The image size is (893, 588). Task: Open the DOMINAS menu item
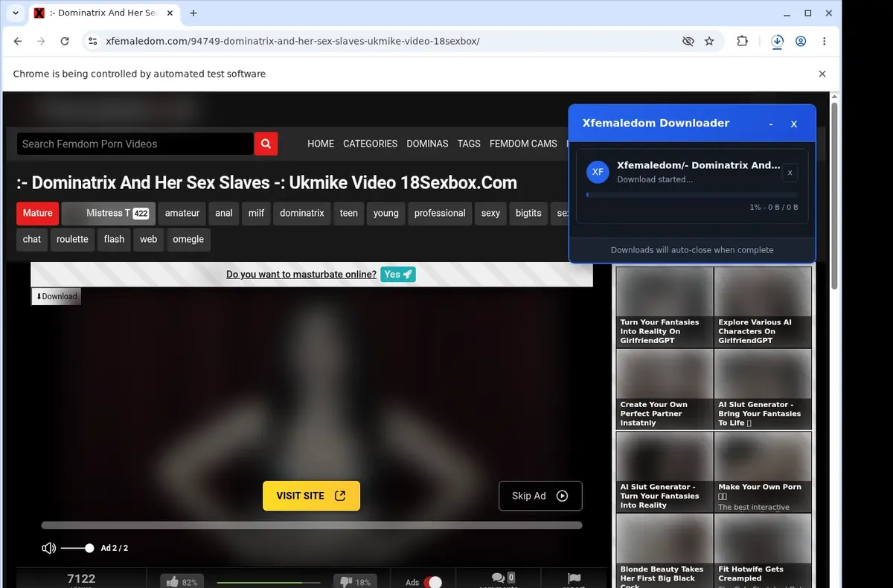pyautogui.click(x=427, y=144)
